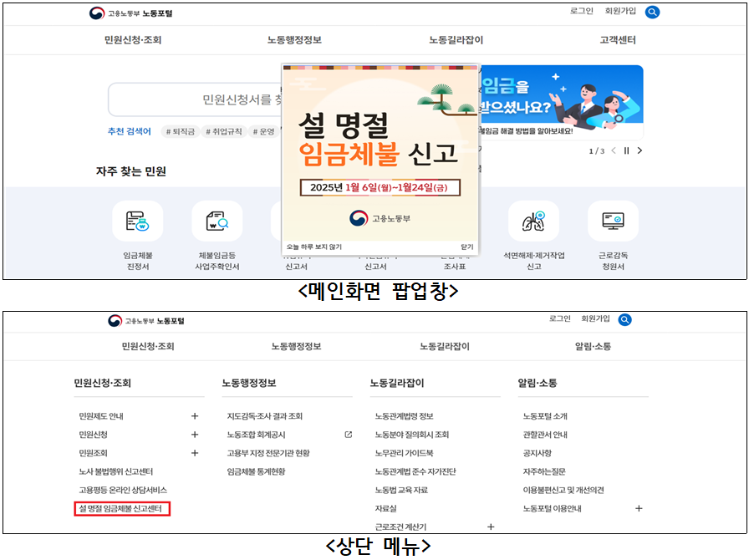Open the 근로감독 청원서 icon

[612, 221]
